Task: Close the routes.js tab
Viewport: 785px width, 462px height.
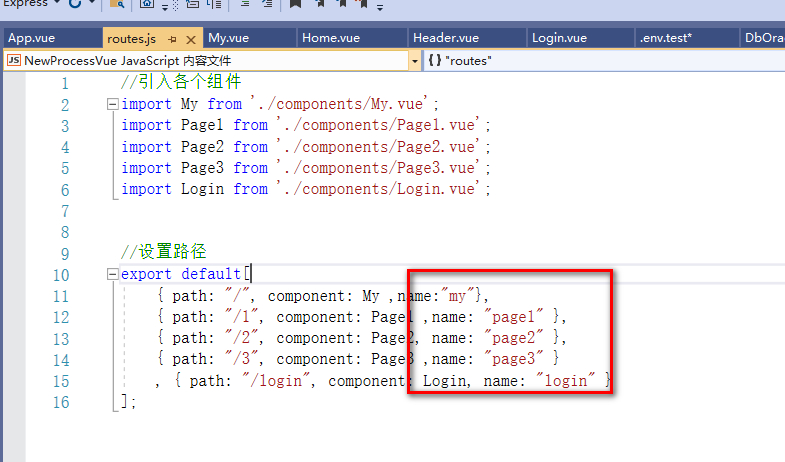Action: [x=191, y=40]
